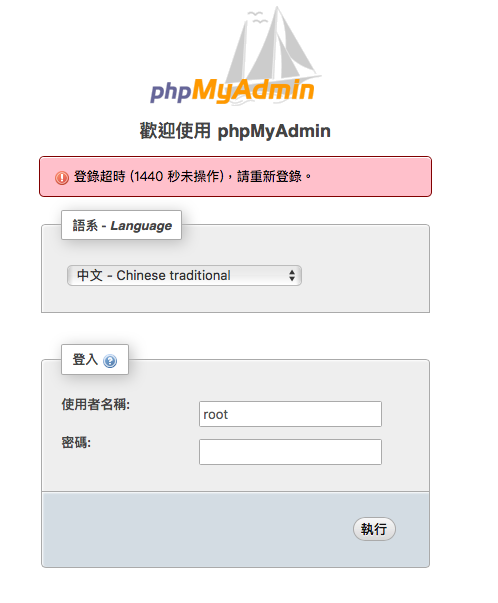Click the 使用者名稱 label
Screen dimensions: 498x603
click(96, 404)
